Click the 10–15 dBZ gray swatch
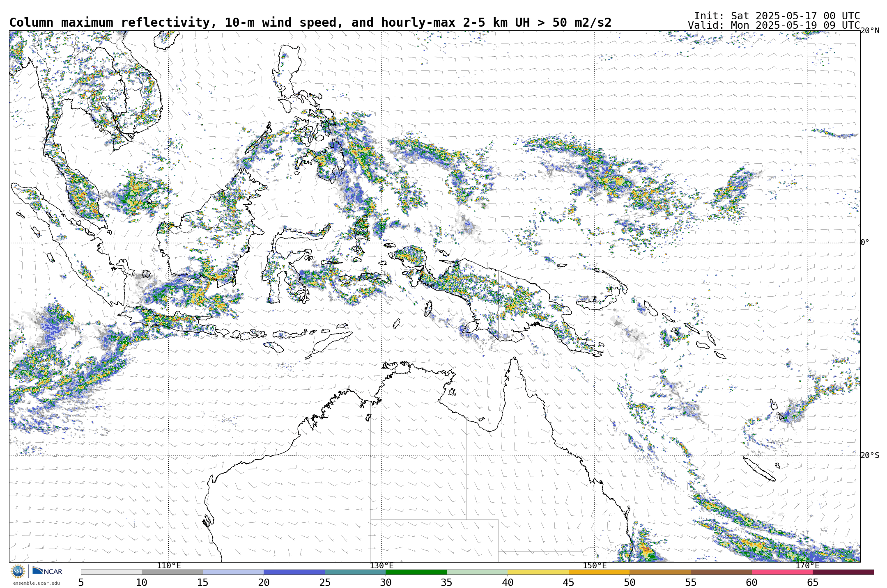Image resolution: width=887 pixels, height=588 pixels. tap(172, 572)
